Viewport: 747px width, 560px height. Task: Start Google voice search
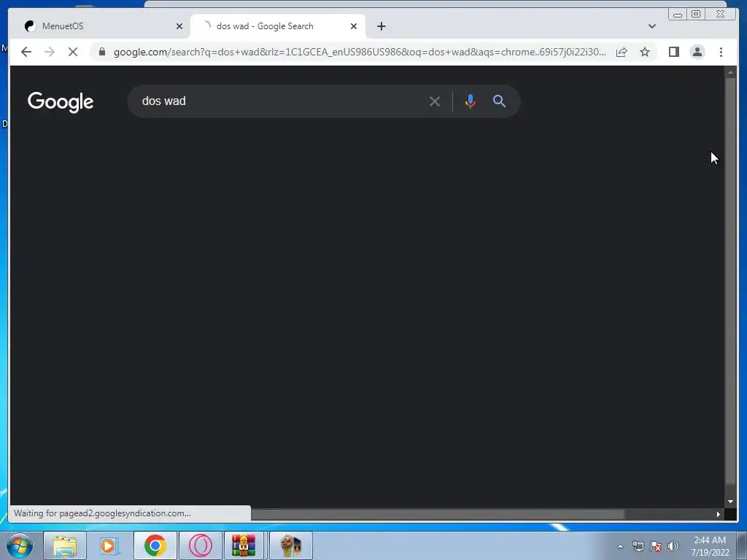[471, 101]
